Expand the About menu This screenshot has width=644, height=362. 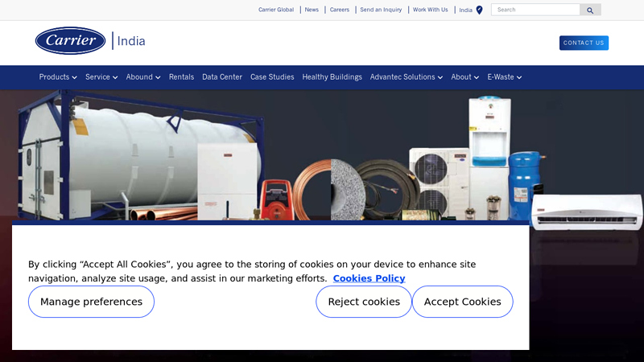click(465, 77)
